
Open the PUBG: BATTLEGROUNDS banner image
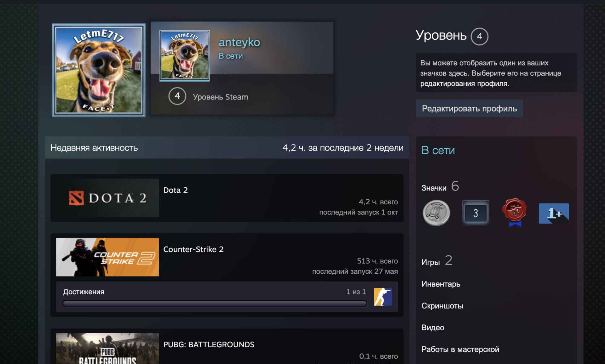[107, 348]
